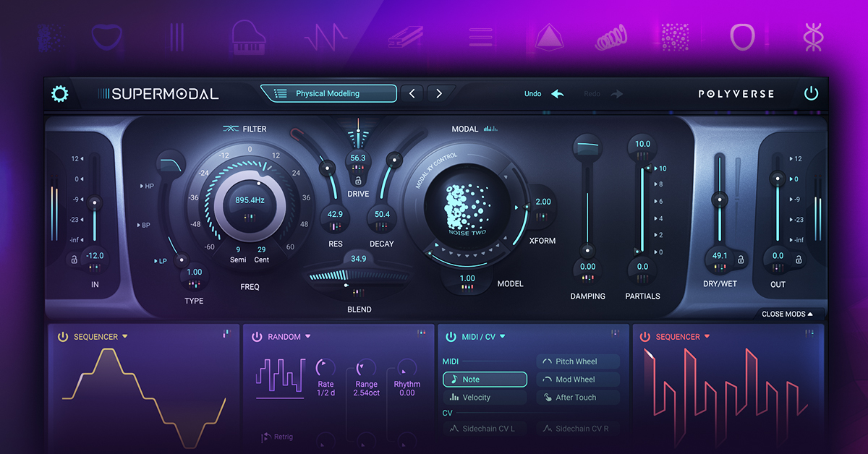The image size is (868, 454).
Task: Click the OUT gain slider handle
Action: 777,178
